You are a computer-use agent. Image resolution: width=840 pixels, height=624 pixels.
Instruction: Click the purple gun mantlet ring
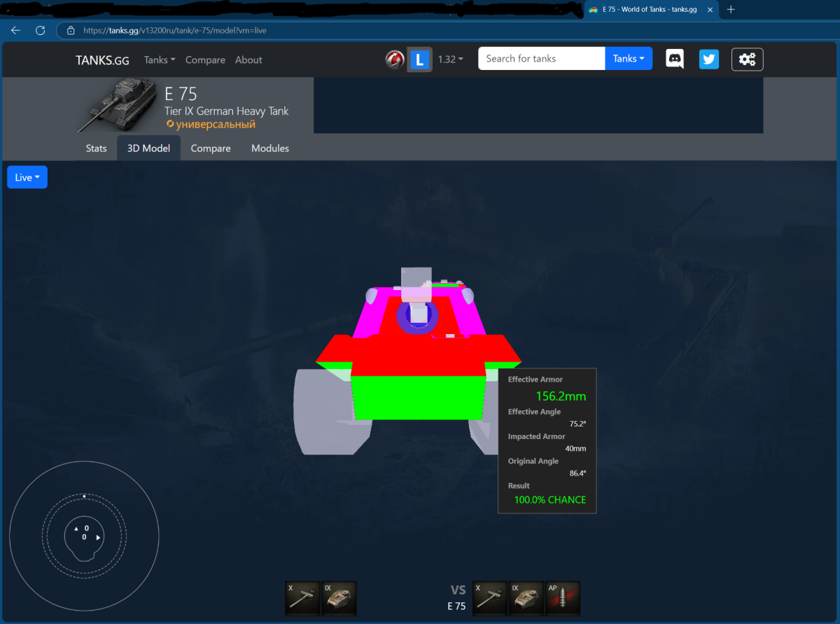[x=403, y=317]
